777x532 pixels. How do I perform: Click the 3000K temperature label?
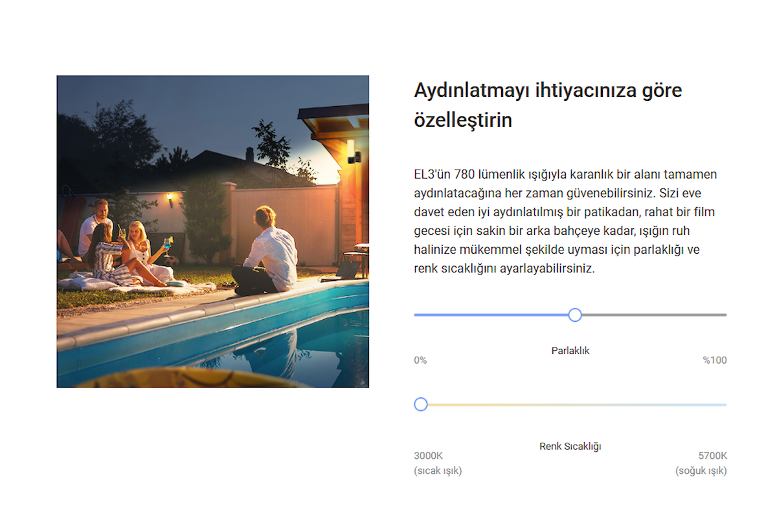pos(428,456)
